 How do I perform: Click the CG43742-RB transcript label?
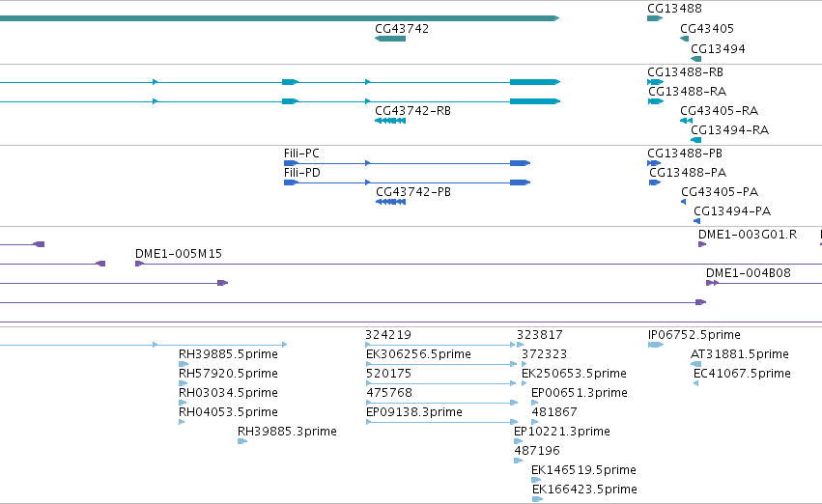pyautogui.click(x=412, y=111)
